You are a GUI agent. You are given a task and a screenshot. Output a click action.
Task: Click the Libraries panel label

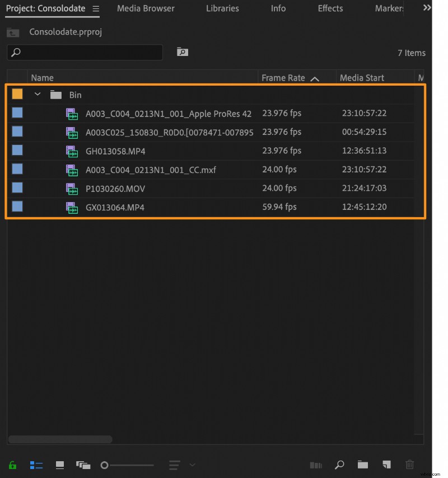[x=222, y=8]
